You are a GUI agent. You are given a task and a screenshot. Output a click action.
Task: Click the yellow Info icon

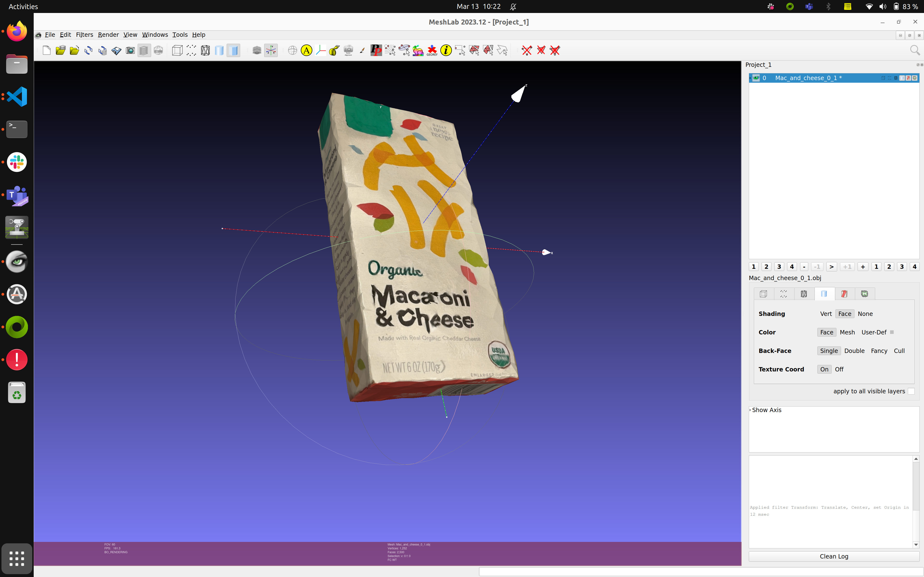point(446,50)
